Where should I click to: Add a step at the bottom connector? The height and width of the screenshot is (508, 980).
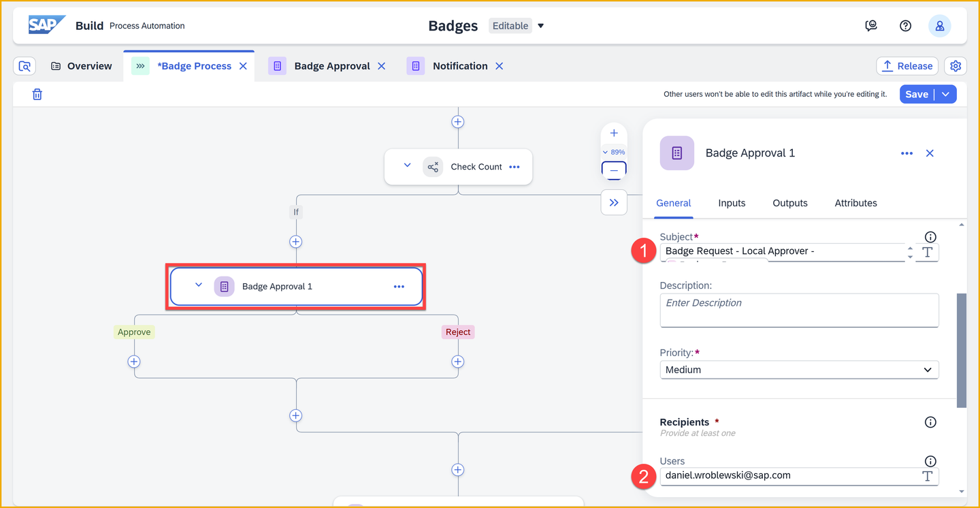[458, 470]
